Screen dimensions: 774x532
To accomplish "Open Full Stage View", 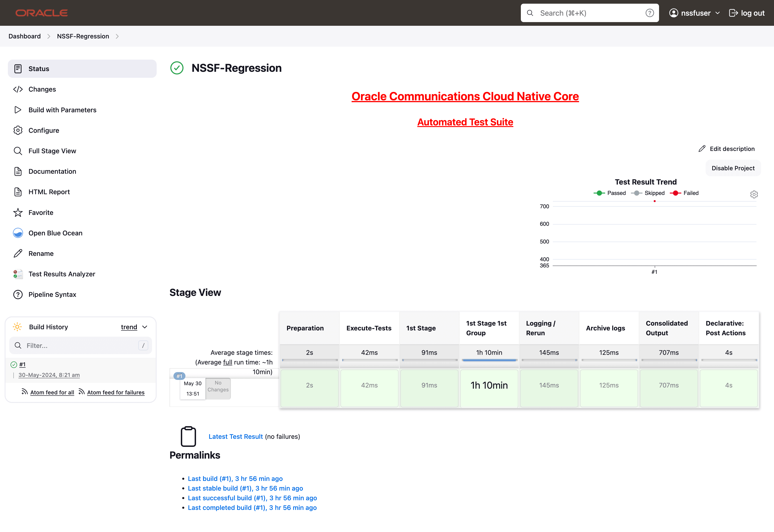I will tap(52, 151).
